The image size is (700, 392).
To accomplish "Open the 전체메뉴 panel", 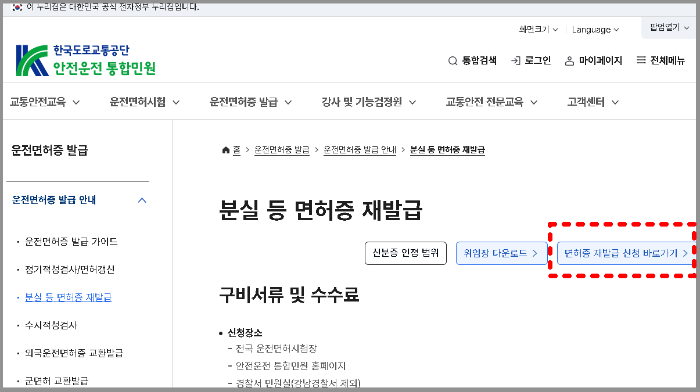I will point(661,60).
